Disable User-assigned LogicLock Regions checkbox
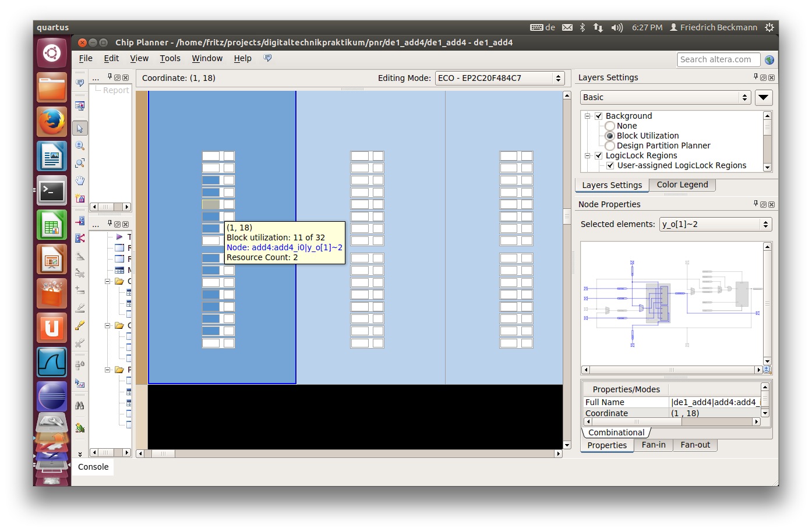The image size is (812, 532). [610, 165]
